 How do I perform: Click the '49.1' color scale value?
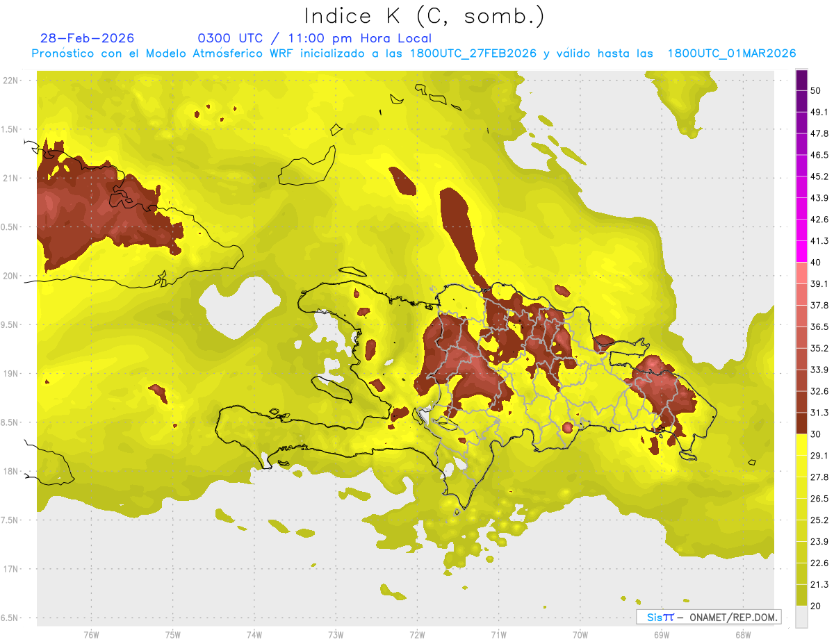click(x=819, y=112)
